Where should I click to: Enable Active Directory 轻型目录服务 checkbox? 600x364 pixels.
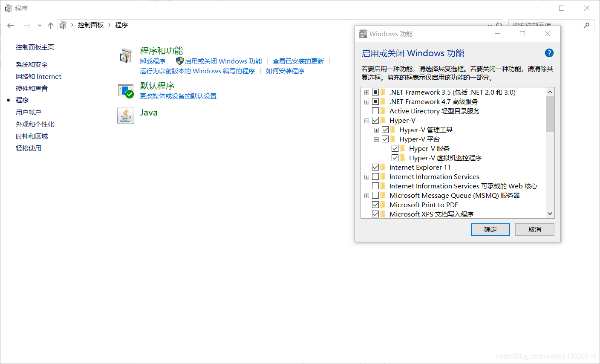pyautogui.click(x=375, y=111)
